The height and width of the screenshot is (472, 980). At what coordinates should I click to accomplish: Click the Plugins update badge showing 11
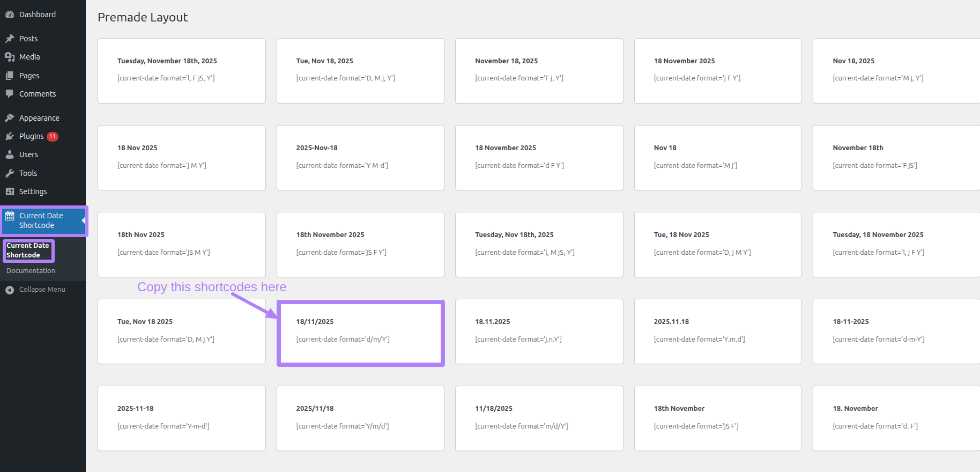pos(53,136)
